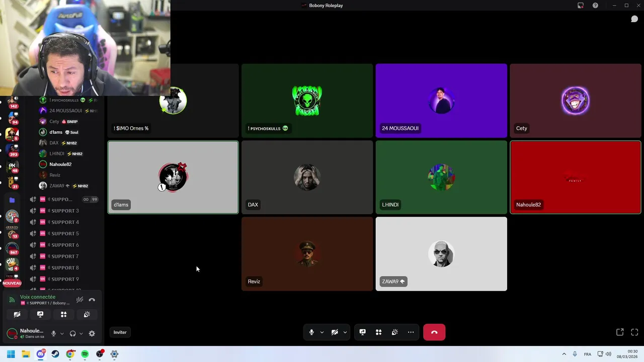Show the voice channel chat
The image size is (644, 362).
[x=634, y=19]
